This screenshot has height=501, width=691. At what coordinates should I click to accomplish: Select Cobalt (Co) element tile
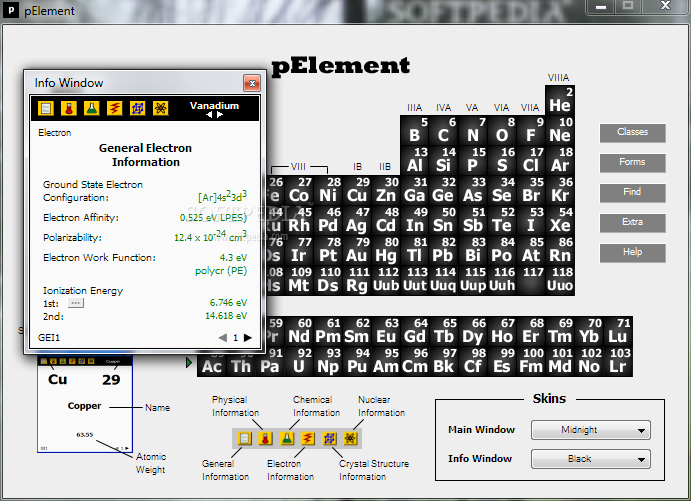[299, 190]
